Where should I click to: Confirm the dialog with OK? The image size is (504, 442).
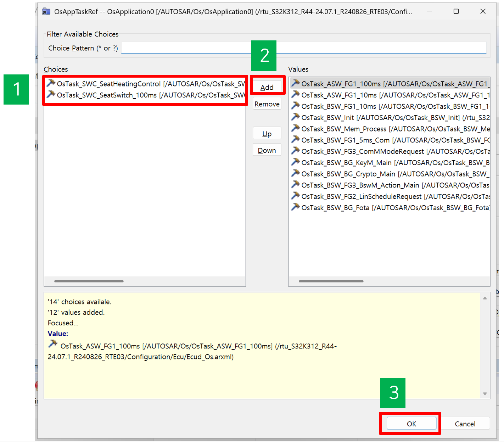(x=411, y=424)
